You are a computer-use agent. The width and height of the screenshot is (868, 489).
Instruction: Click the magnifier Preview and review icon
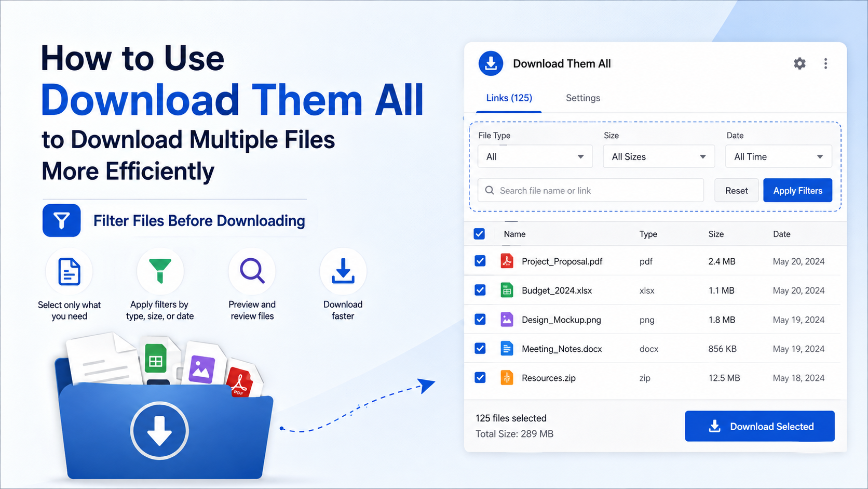tap(252, 271)
